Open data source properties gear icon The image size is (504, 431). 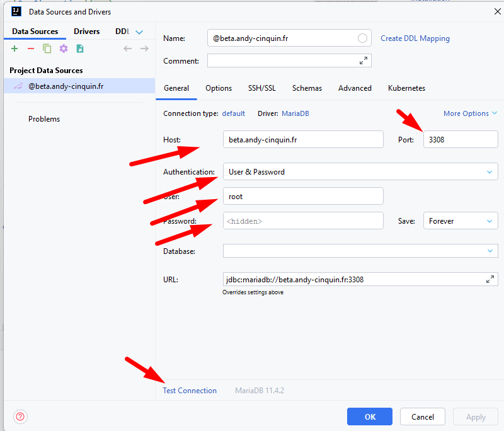pos(64,49)
